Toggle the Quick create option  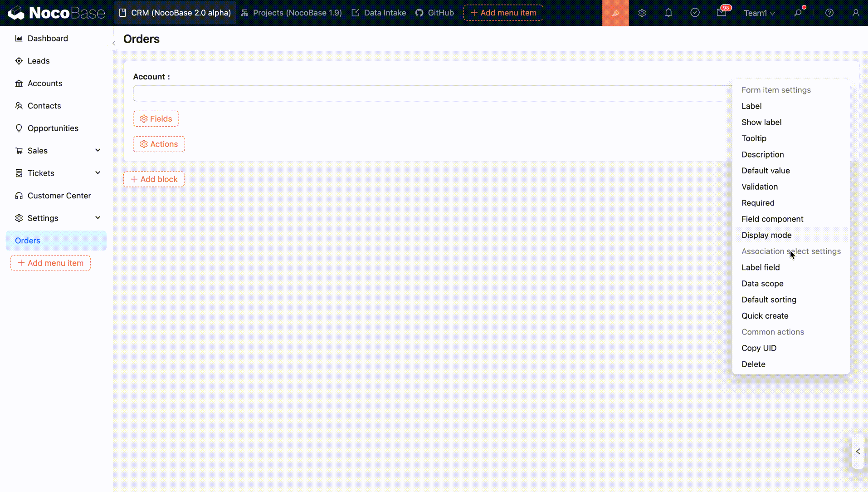[765, 316]
